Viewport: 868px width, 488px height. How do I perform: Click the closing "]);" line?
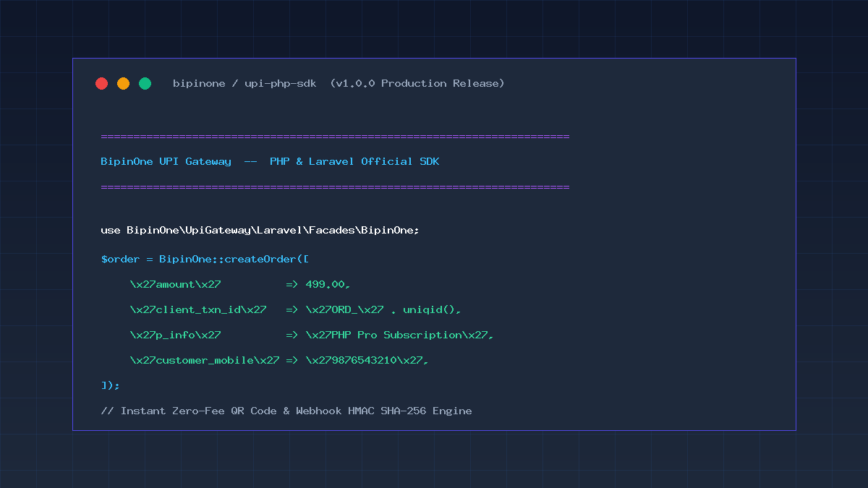click(x=110, y=385)
